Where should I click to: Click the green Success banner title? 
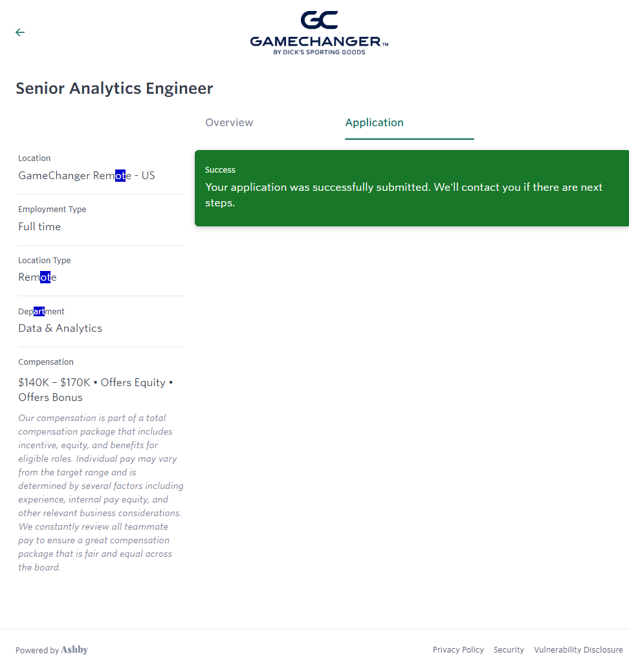220,170
